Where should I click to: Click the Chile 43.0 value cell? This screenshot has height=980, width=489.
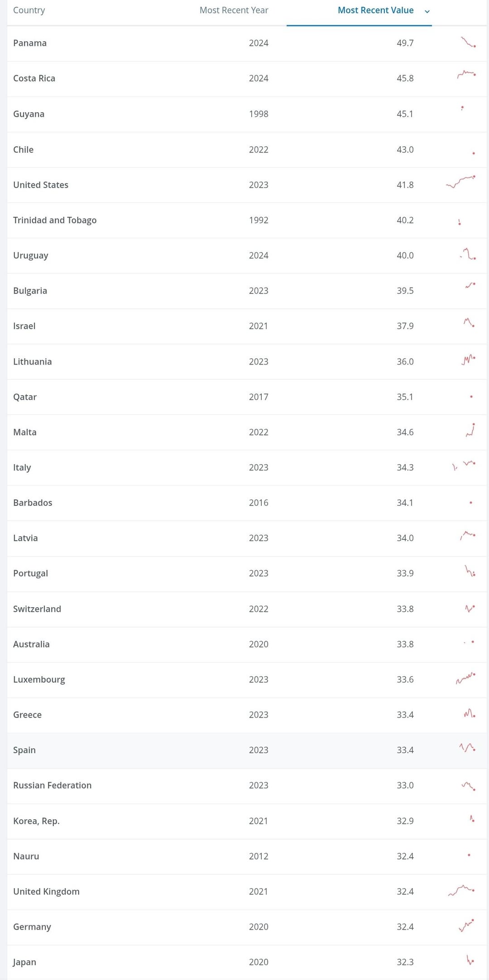[405, 149]
